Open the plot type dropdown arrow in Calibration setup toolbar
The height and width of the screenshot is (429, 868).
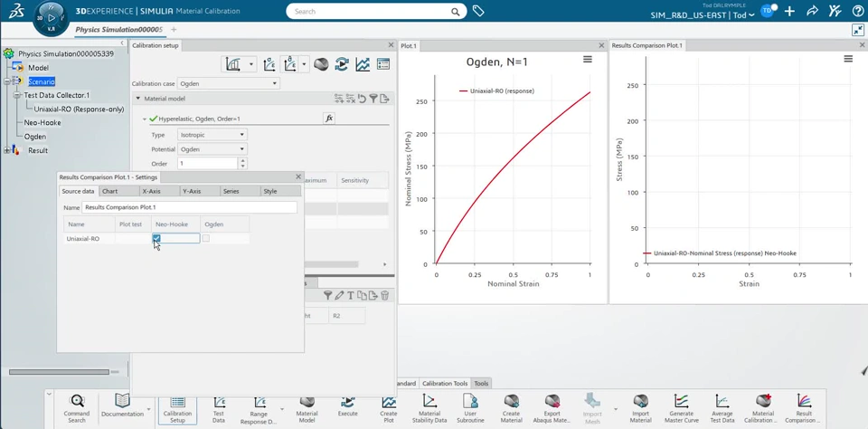click(x=250, y=65)
